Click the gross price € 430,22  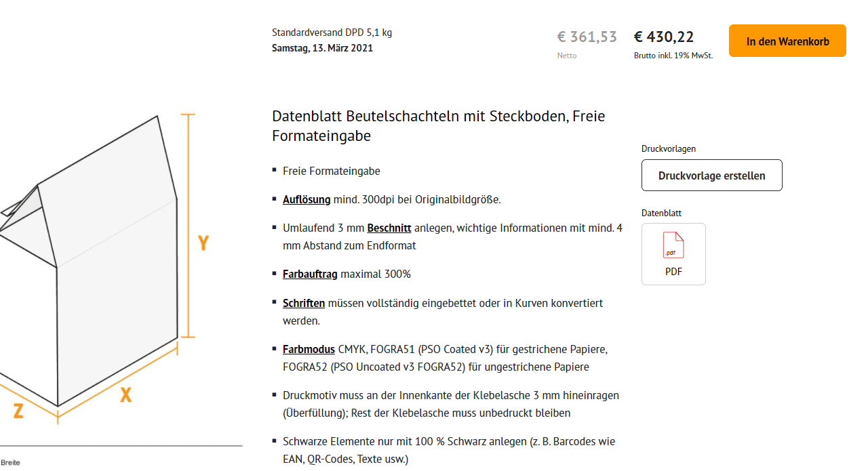tap(664, 37)
